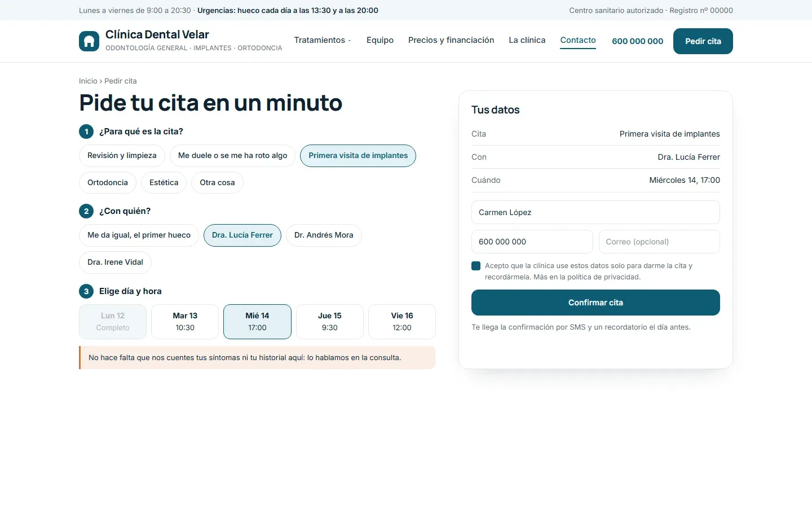The image size is (812, 508).
Task: Click 'Primera visita de implantes' summary value
Action: tap(670, 134)
